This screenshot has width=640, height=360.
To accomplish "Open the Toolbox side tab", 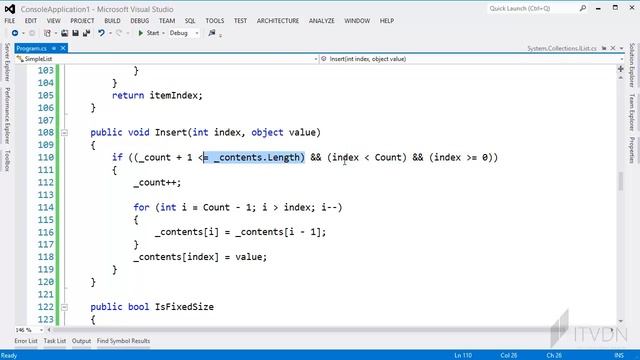I will pos(7,160).
